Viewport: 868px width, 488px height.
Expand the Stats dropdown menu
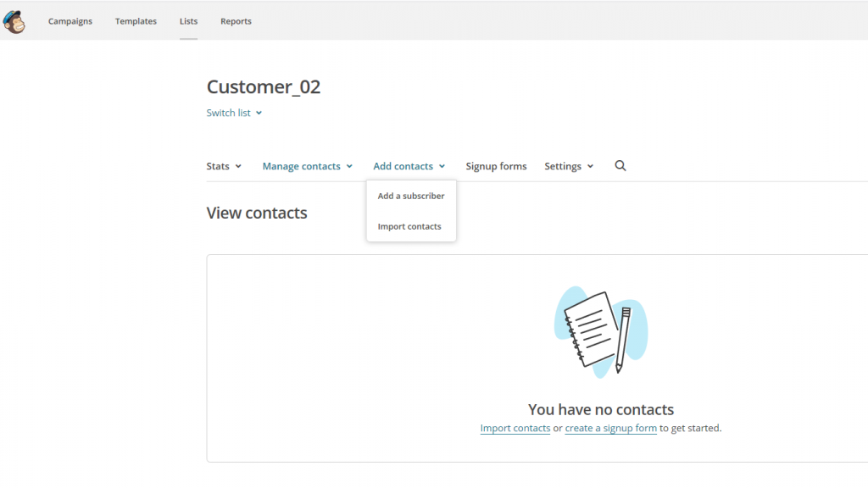point(224,166)
